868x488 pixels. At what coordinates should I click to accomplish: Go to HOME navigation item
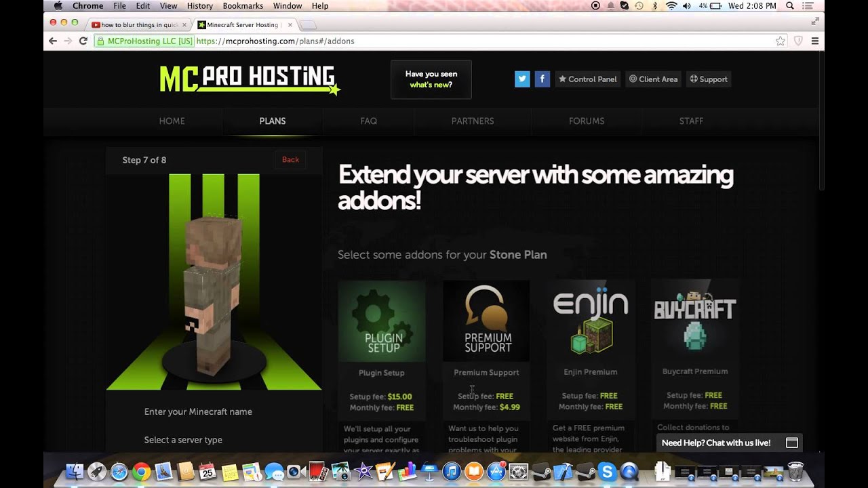click(x=172, y=121)
